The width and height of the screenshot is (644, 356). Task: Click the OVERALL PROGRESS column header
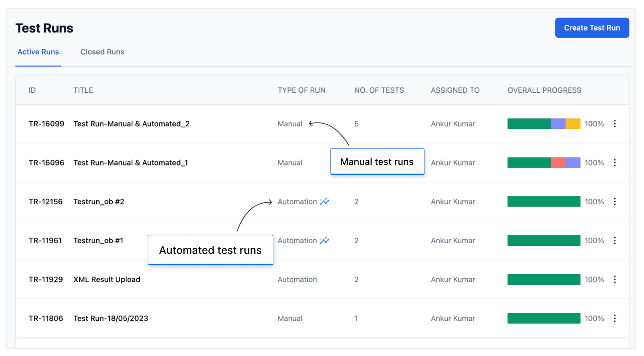(544, 90)
